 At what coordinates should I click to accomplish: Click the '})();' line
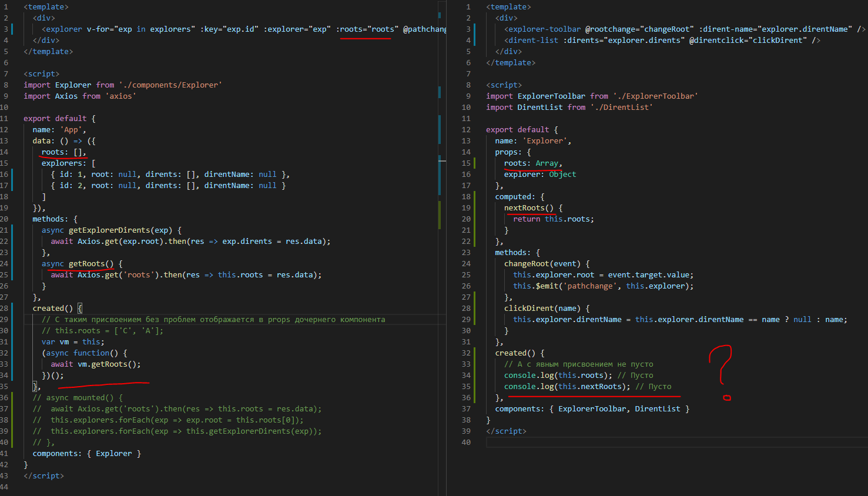pyautogui.click(x=53, y=375)
